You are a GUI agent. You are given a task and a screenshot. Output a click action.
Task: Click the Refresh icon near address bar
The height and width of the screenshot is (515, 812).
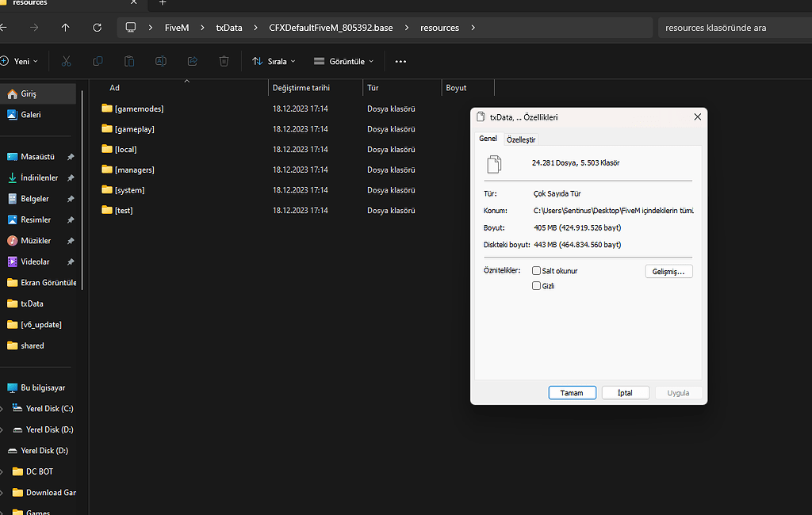97,28
